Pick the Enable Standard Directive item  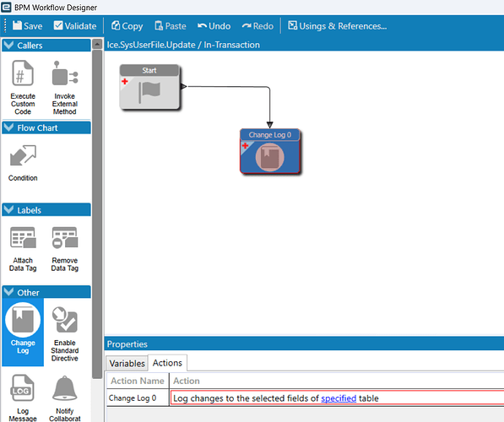tap(65, 333)
